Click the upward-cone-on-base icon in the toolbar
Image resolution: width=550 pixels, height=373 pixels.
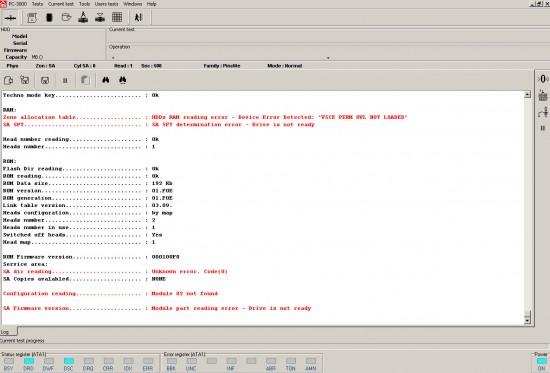pos(83,17)
